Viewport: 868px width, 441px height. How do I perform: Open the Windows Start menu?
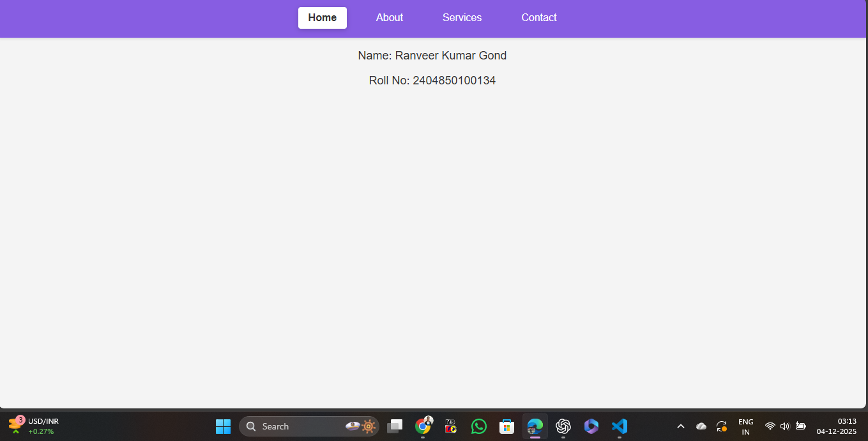click(x=223, y=426)
